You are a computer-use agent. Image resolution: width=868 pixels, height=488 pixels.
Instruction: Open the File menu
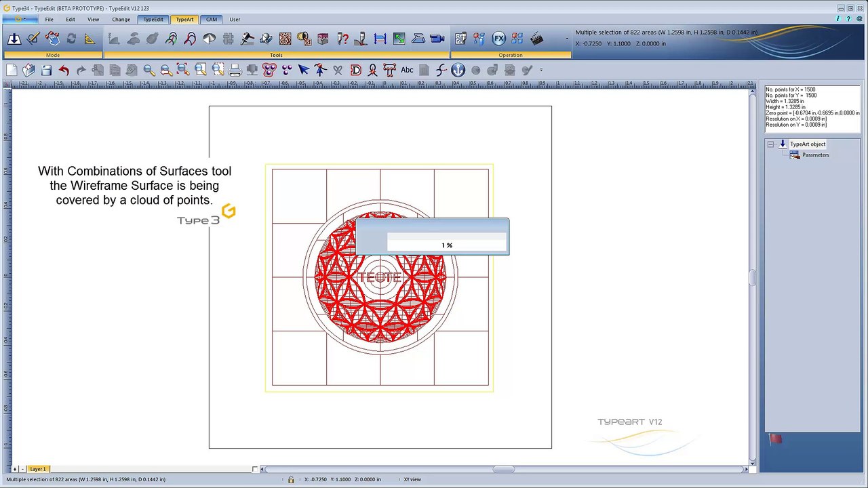click(49, 19)
